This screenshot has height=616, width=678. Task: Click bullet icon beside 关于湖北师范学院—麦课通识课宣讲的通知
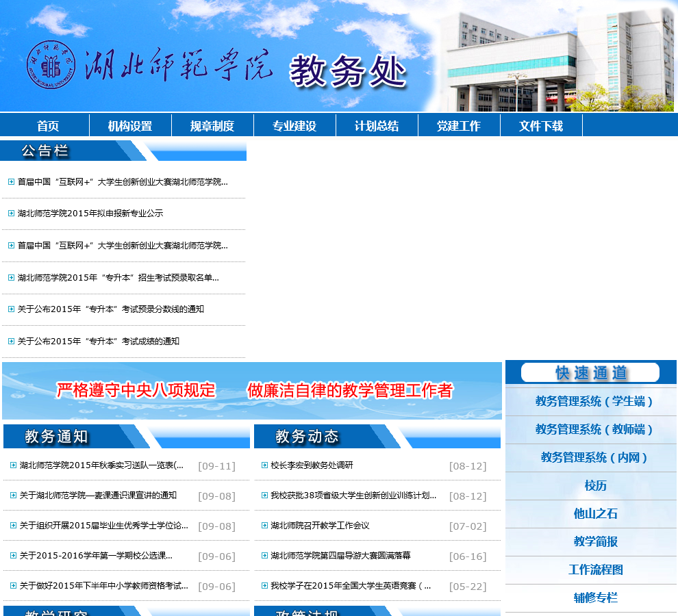click(14, 496)
